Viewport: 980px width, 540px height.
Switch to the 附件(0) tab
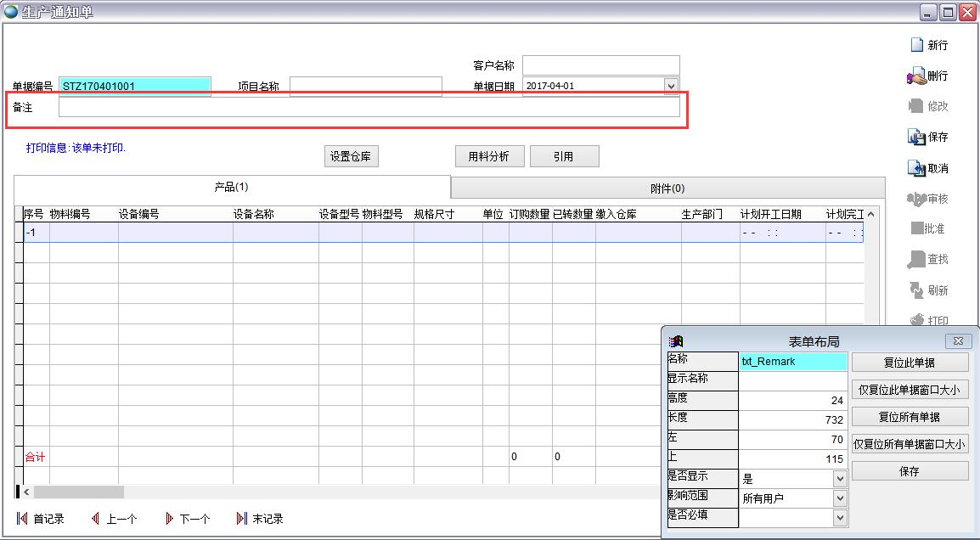(667, 188)
